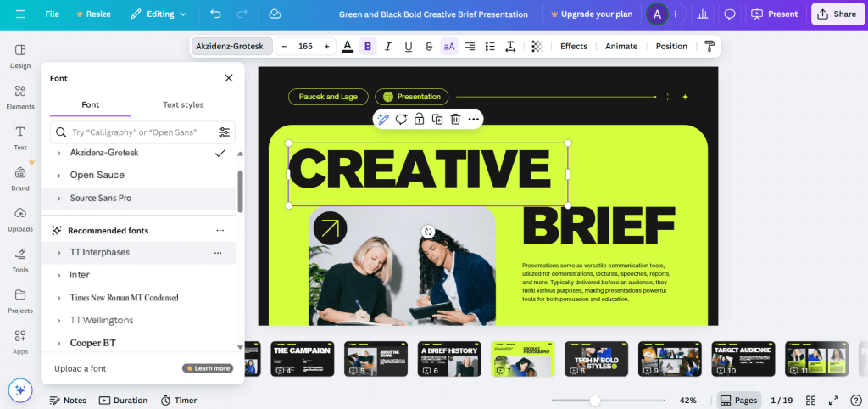Increase font size with plus button

point(326,47)
